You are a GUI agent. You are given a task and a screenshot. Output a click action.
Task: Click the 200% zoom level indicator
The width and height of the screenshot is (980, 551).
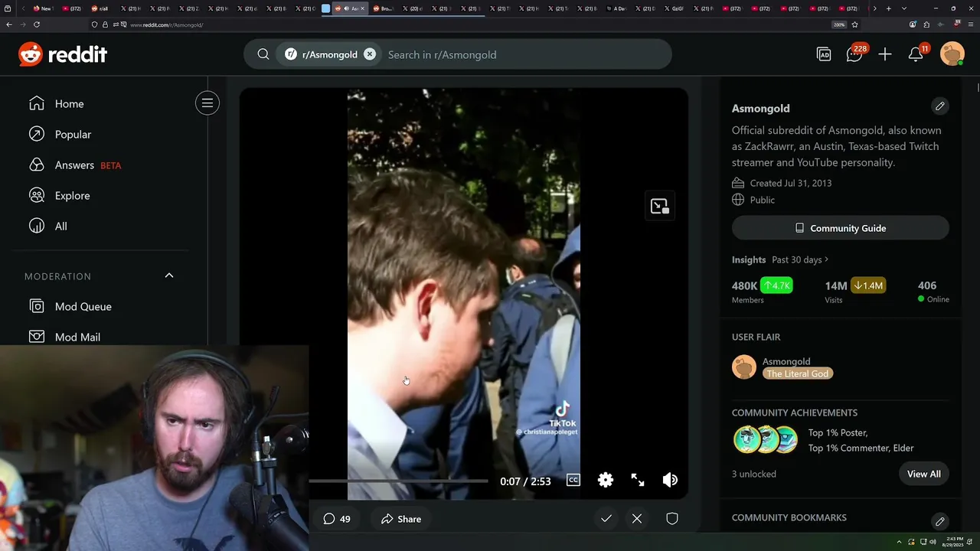tap(839, 24)
